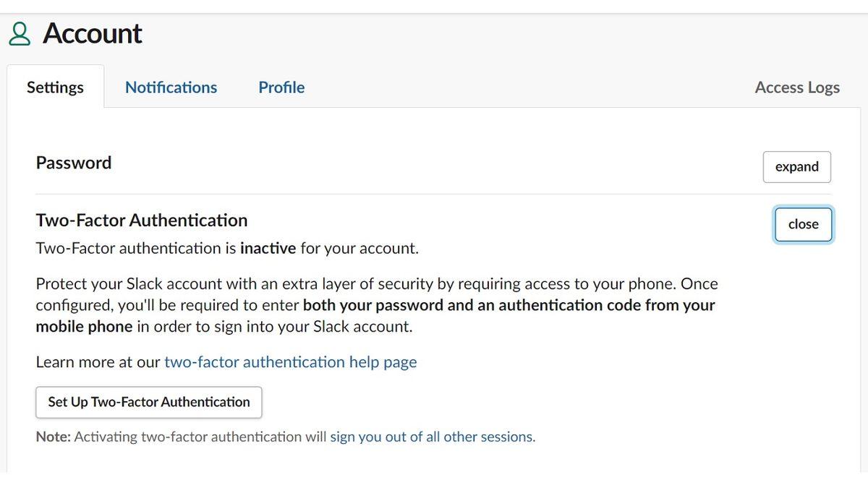Click the bold mobile phone text

[x=84, y=327]
